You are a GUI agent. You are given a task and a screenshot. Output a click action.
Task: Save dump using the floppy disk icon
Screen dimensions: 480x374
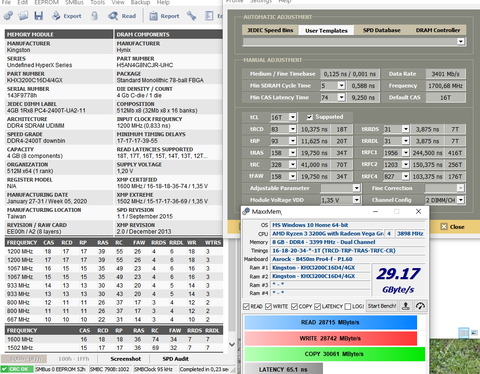(x=39, y=16)
